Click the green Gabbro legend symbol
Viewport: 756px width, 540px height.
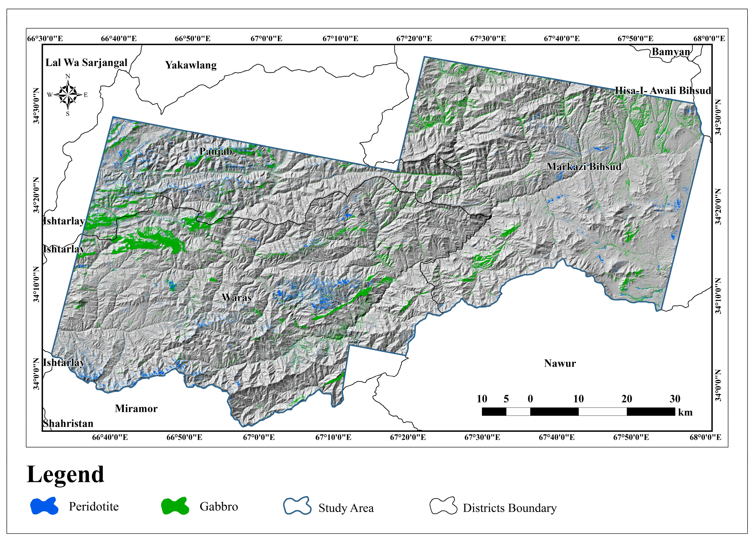click(175, 506)
